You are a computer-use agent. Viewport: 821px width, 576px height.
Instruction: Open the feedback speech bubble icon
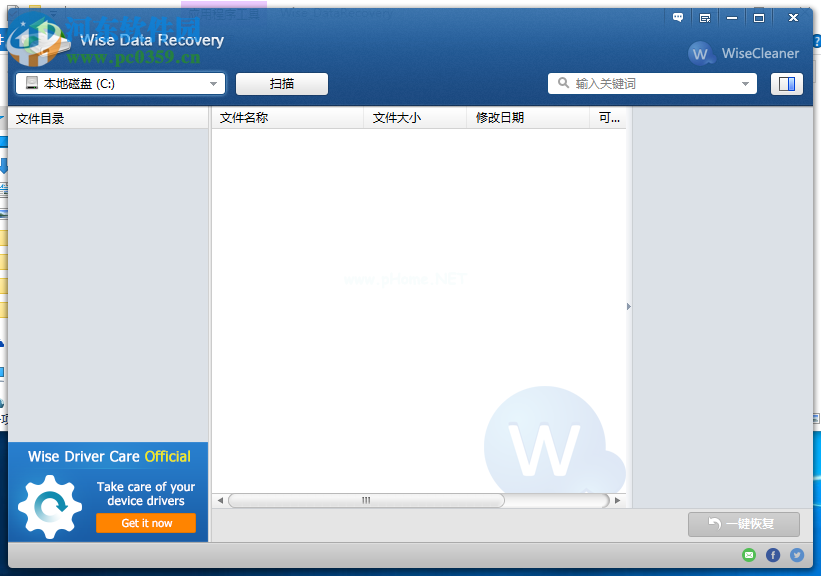pyautogui.click(x=678, y=17)
